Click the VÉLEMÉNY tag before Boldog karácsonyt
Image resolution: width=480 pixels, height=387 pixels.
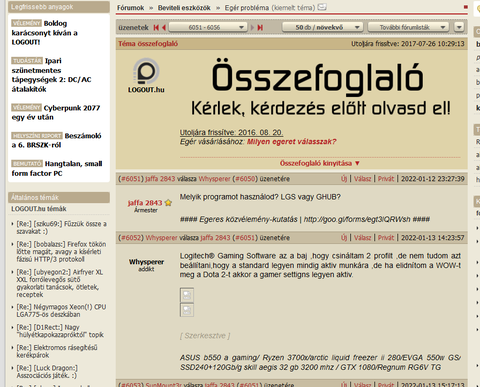[27, 23]
